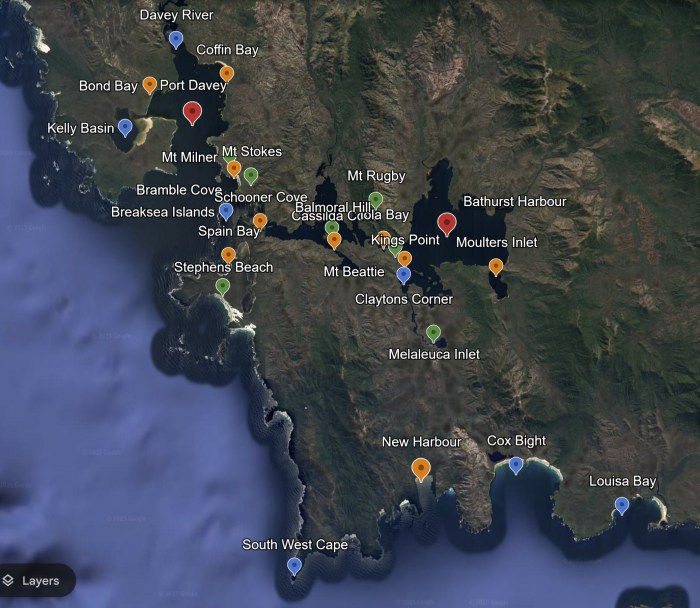Select the blue Davey River marker
Image resolution: width=700 pixels, height=608 pixels.
pyautogui.click(x=176, y=40)
